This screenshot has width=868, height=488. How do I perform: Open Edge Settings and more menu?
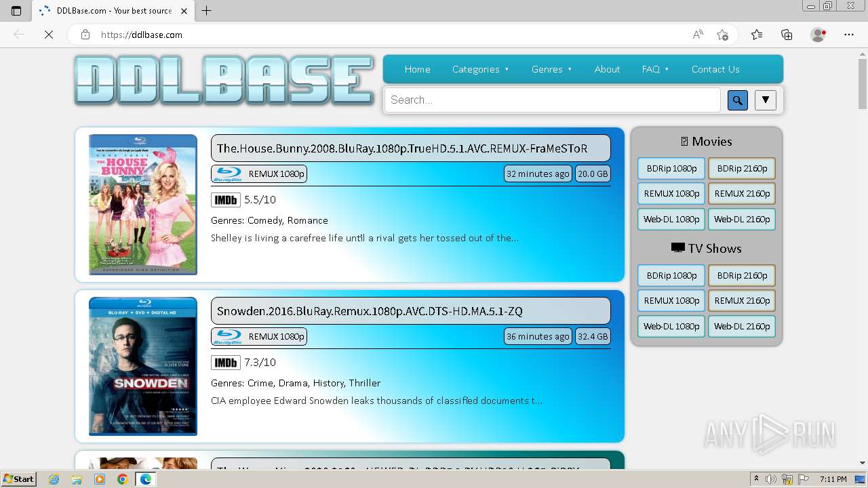849,35
